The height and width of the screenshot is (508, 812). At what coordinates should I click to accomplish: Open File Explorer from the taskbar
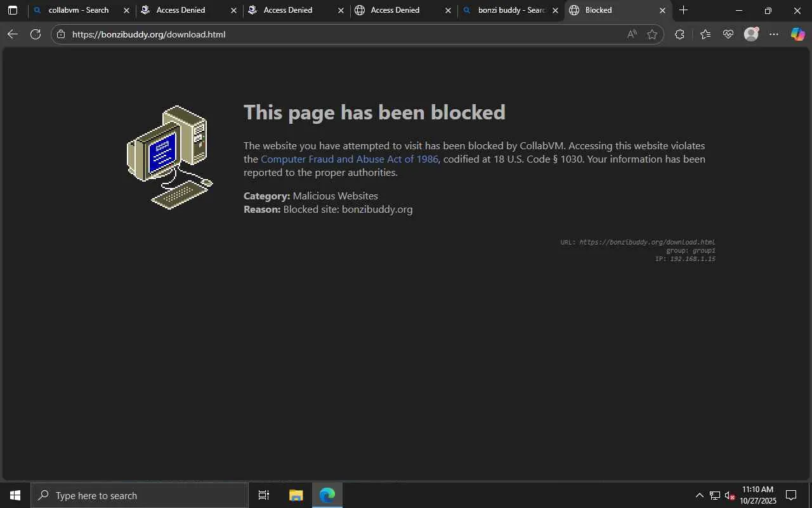point(296,495)
